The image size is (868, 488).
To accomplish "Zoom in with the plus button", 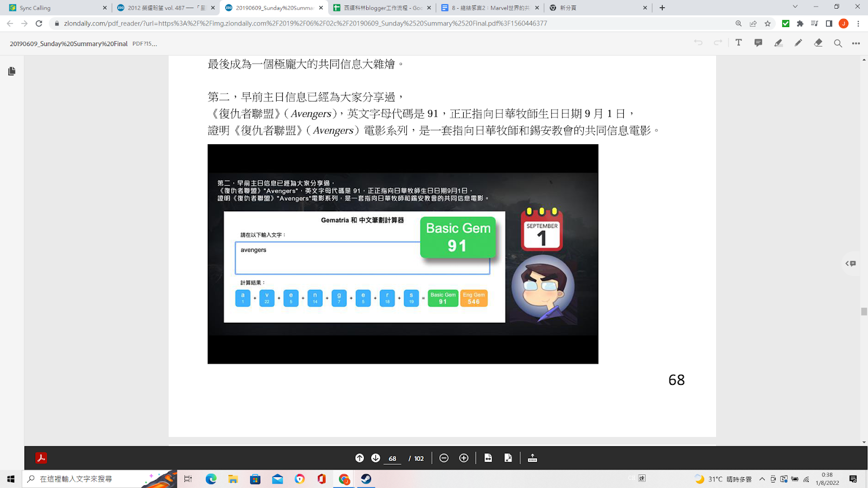I will point(464,458).
